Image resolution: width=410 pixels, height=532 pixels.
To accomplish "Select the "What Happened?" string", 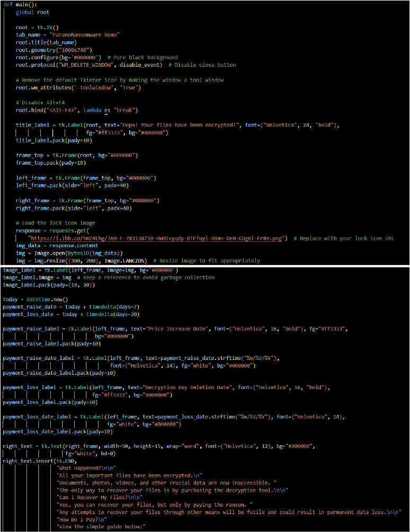I will (87, 468).
